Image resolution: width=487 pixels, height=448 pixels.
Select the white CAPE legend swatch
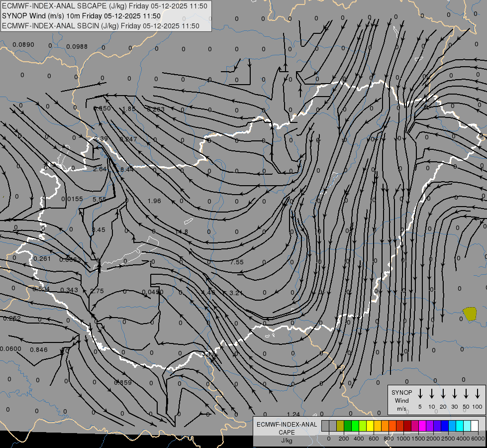(x=474, y=426)
